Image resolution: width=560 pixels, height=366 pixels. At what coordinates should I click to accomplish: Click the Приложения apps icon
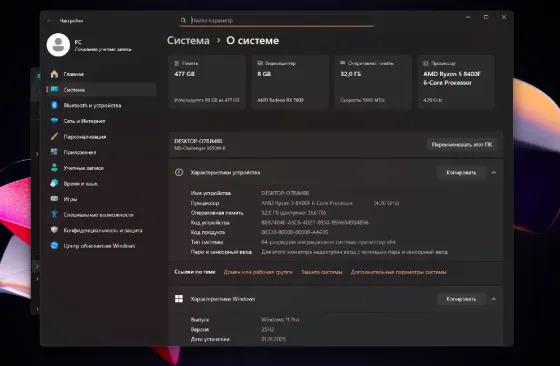54,152
